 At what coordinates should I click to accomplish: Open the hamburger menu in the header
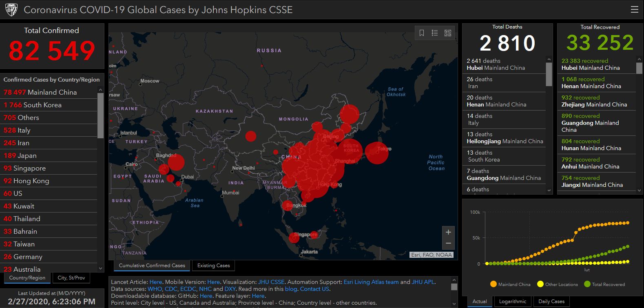[x=635, y=9]
